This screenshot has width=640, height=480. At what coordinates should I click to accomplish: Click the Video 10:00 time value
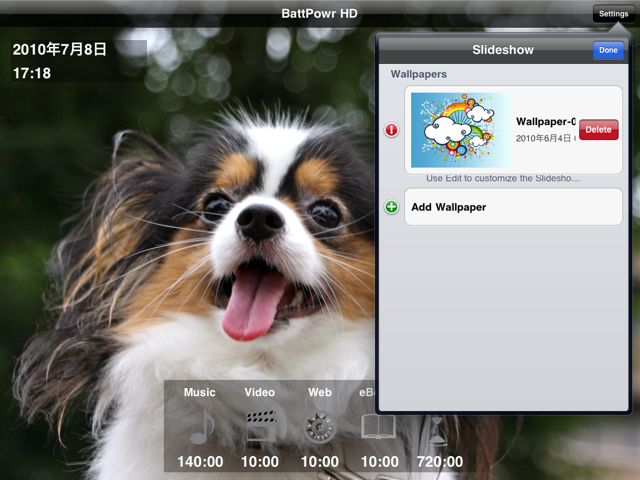[260, 462]
